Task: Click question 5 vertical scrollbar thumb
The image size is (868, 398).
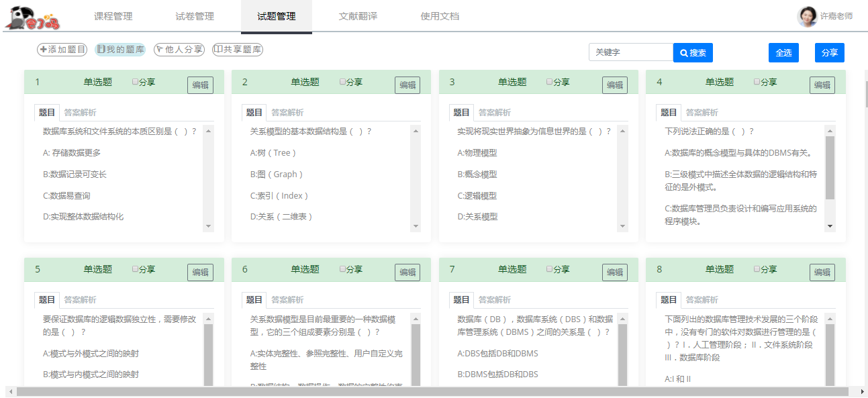Action: pos(208,356)
